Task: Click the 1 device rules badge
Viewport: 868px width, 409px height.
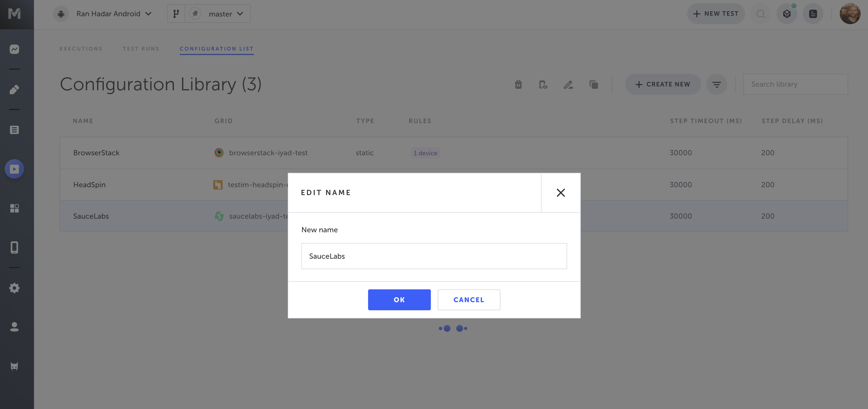Action: tap(425, 153)
